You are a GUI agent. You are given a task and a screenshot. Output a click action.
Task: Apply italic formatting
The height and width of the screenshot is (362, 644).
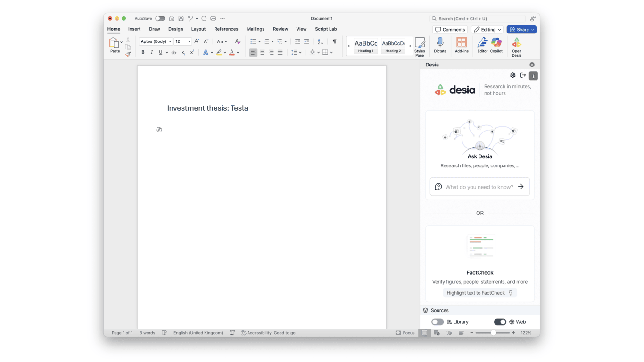(x=152, y=52)
